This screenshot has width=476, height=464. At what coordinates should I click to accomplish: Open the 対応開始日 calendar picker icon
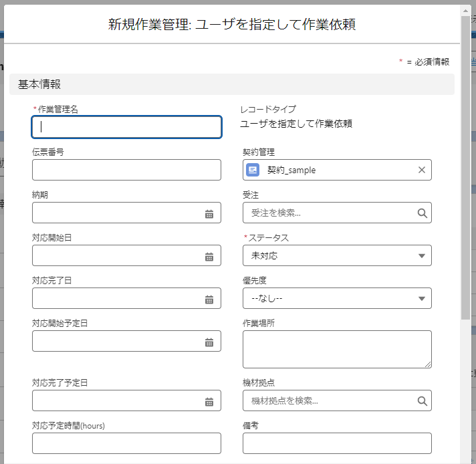pyautogui.click(x=209, y=256)
